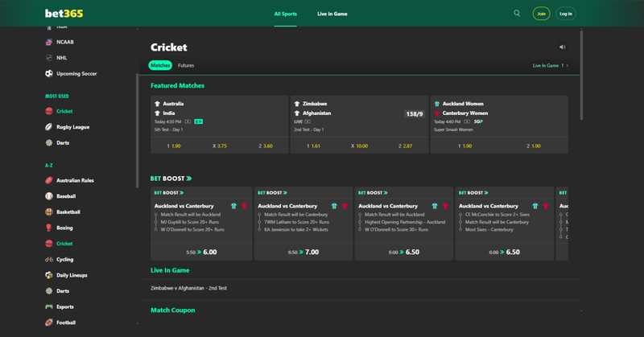Select Auckland Women odds 1.90
Image resolution: width=644 pixels, height=337 pixels.
[465, 146]
